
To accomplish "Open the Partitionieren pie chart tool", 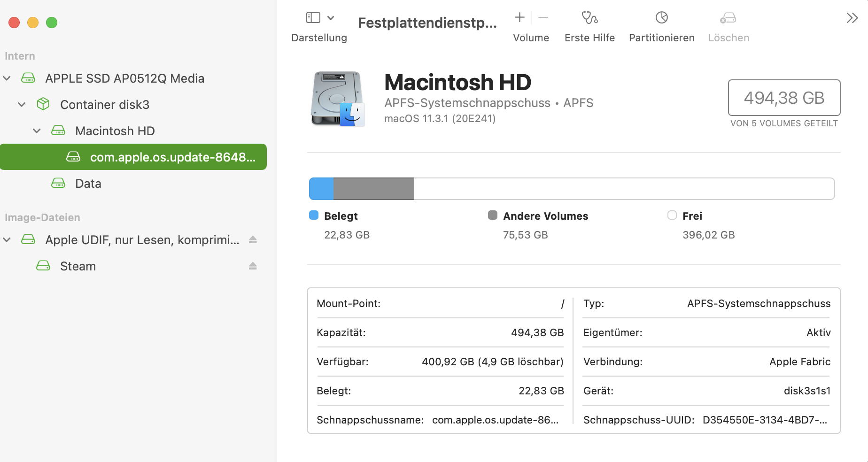I will [x=661, y=17].
